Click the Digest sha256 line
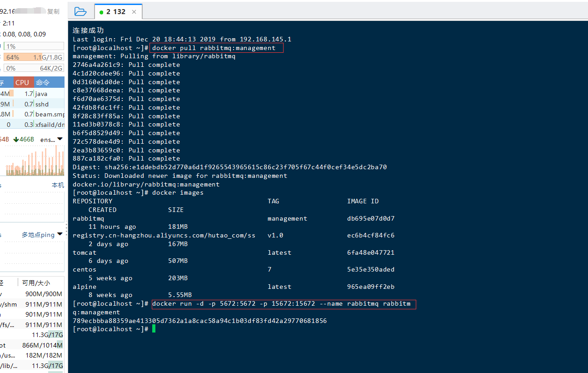 [229, 167]
